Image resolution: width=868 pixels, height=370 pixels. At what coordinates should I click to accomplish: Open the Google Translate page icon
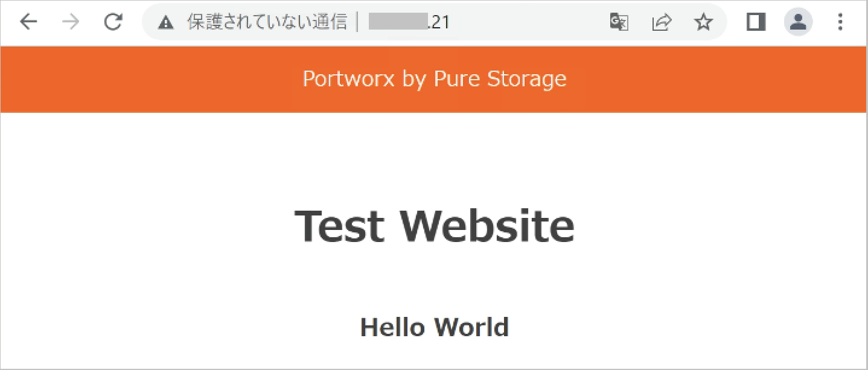[x=619, y=23]
